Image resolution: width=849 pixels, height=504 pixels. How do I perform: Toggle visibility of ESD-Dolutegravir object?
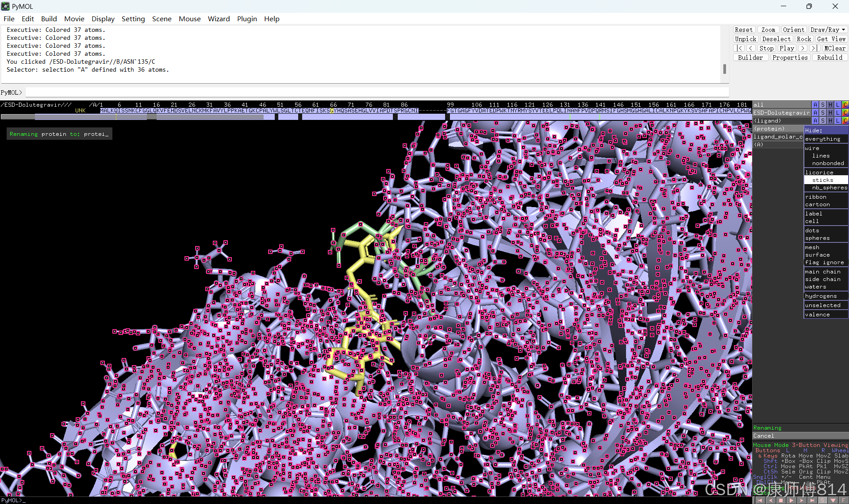tap(781, 113)
